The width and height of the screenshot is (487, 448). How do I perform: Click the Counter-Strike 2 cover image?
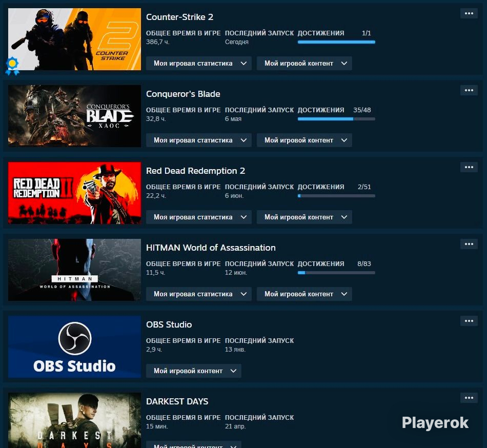(74, 39)
